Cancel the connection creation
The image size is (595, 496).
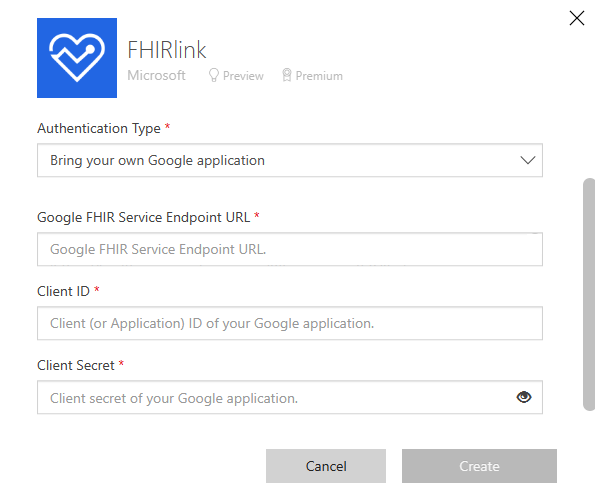(326, 466)
